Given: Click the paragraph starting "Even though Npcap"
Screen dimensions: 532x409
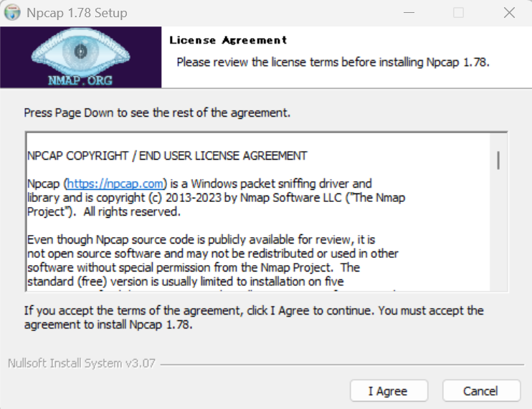Looking at the screenshot, I should pyautogui.click(x=201, y=239).
